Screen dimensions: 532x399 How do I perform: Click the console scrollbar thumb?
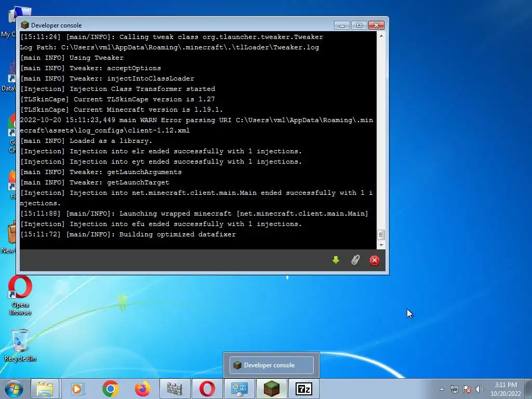[381, 234]
